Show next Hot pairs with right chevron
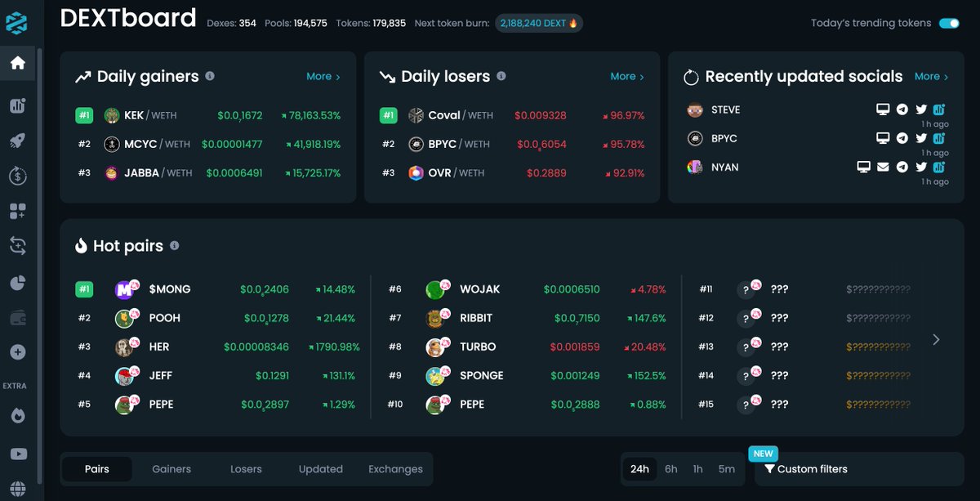Image resolution: width=980 pixels, height=501 pixels. point(936,339)
